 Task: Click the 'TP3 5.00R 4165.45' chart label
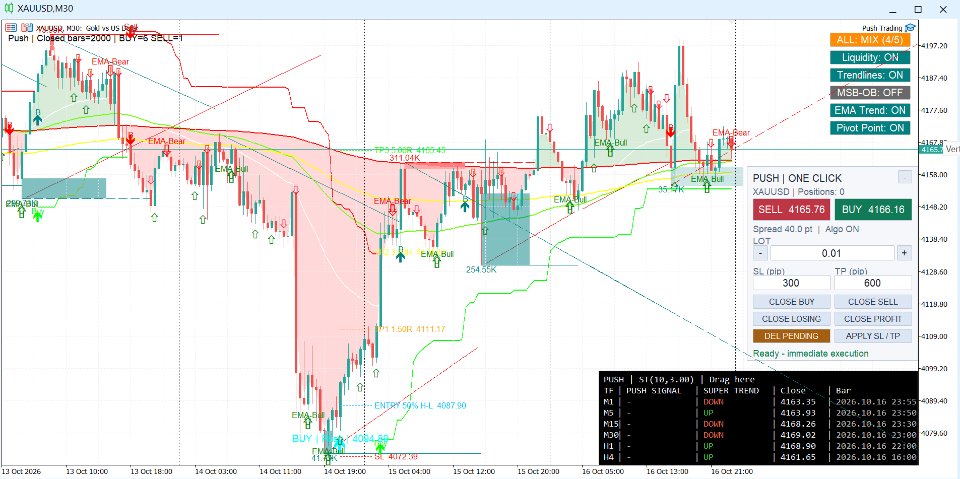[410, 150]
